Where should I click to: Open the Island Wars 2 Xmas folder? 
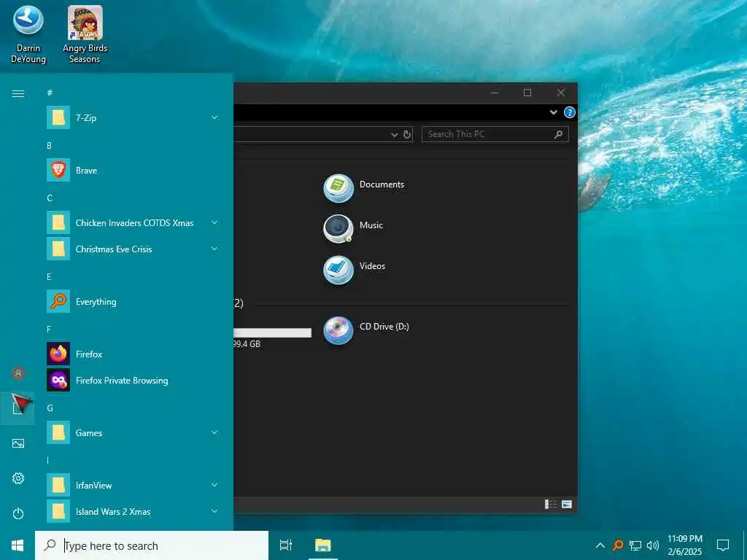(x=133, y=511)
